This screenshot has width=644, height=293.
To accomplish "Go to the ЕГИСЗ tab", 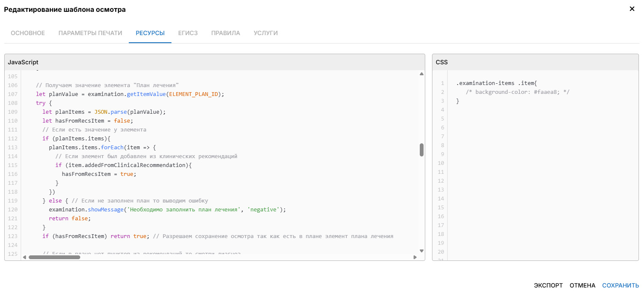I will (188, 33).
